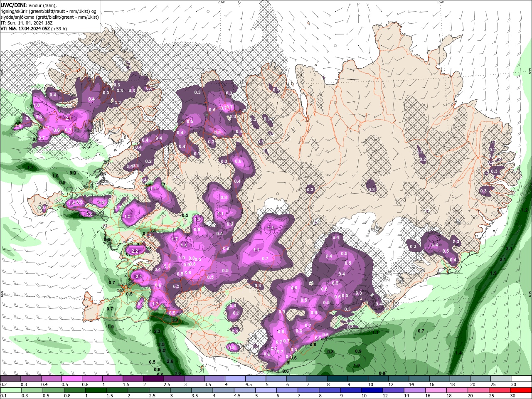Click the deep blue 10 swatch in bottom legend row
This screenshot has width=532, height=399.
click(372, 390)
